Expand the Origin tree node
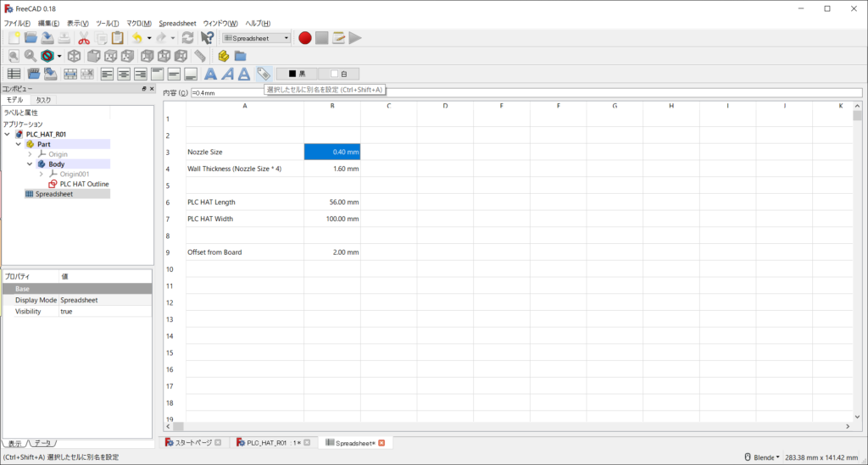This screenshot has height=465, width=868. (30, 154)
